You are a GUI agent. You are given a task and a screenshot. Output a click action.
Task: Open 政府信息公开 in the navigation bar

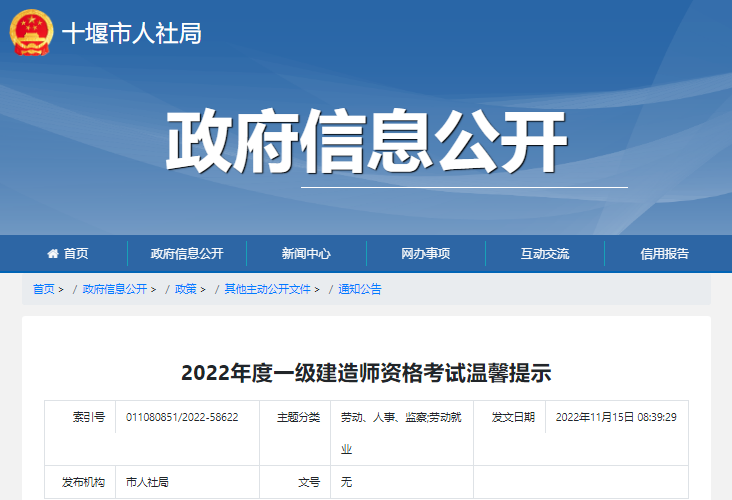(187, 254)
